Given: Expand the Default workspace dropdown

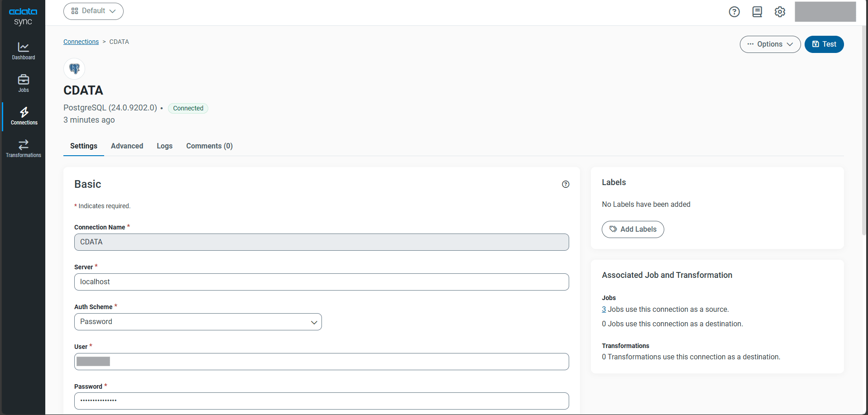Looking at the screenshot, I should (93, 11).
